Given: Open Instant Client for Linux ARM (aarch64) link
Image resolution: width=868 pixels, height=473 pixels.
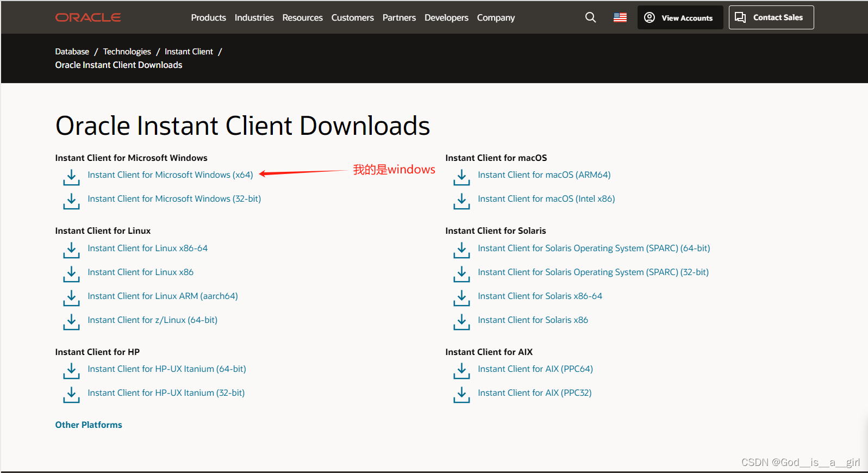Looking at the screenshot, I should [x=163, y=296].
